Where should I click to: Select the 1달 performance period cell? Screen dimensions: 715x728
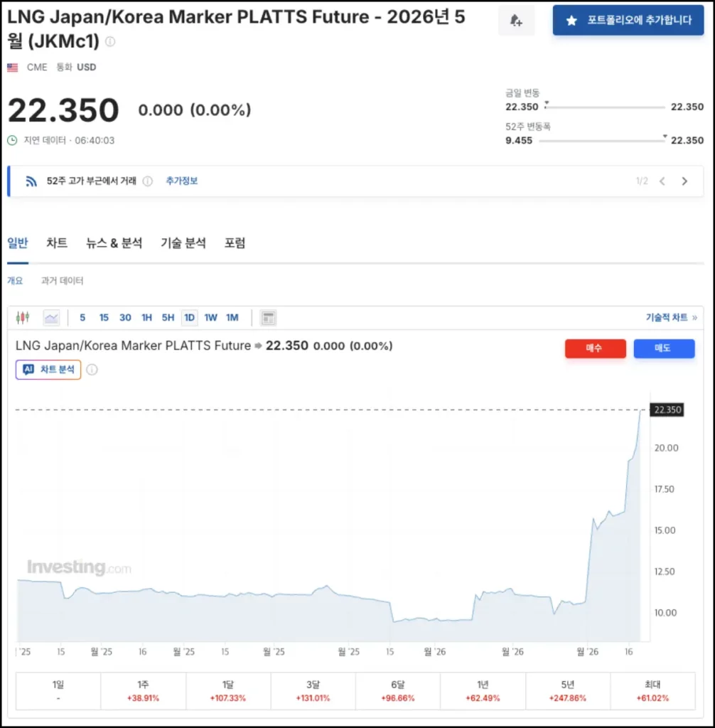228,691
